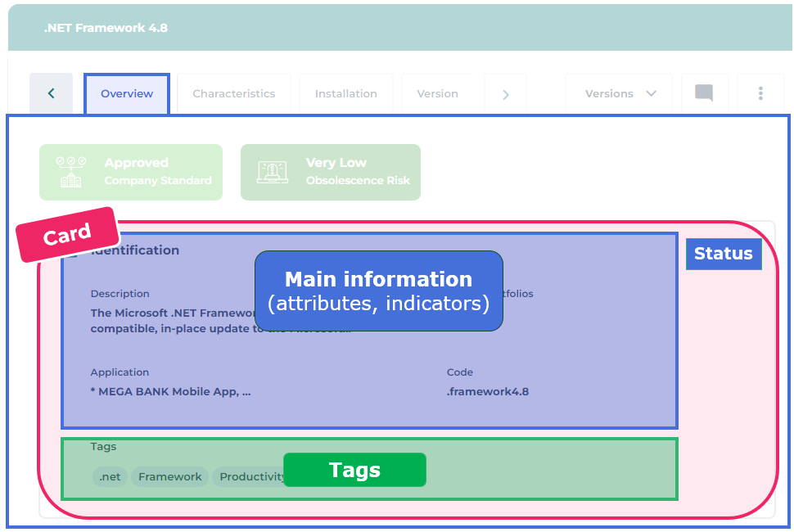Image resolution: width=794 pixels, height=532 pixels.
Task: Select the Version tab
Action: pyautogui.click(x=438, y=93)
